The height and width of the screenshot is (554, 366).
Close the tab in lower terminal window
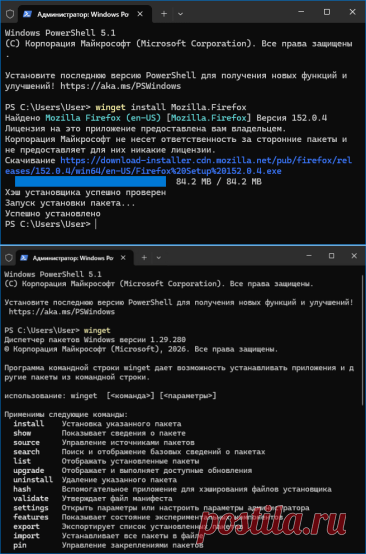click(124, 258)
